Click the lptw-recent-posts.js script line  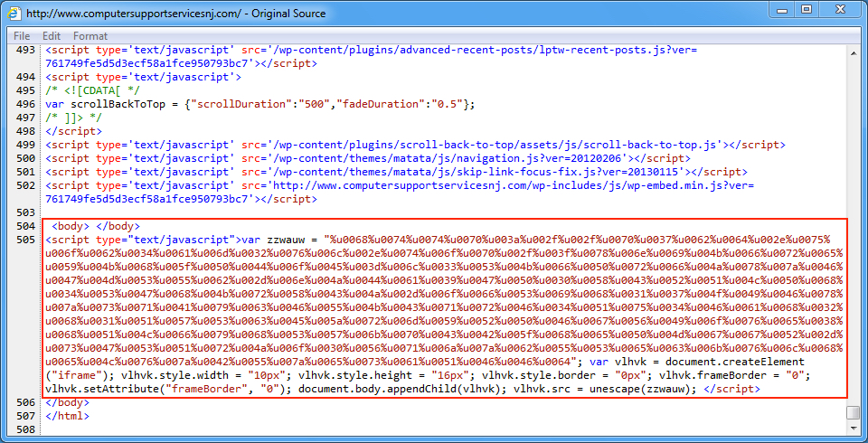(x=372, y=56)
